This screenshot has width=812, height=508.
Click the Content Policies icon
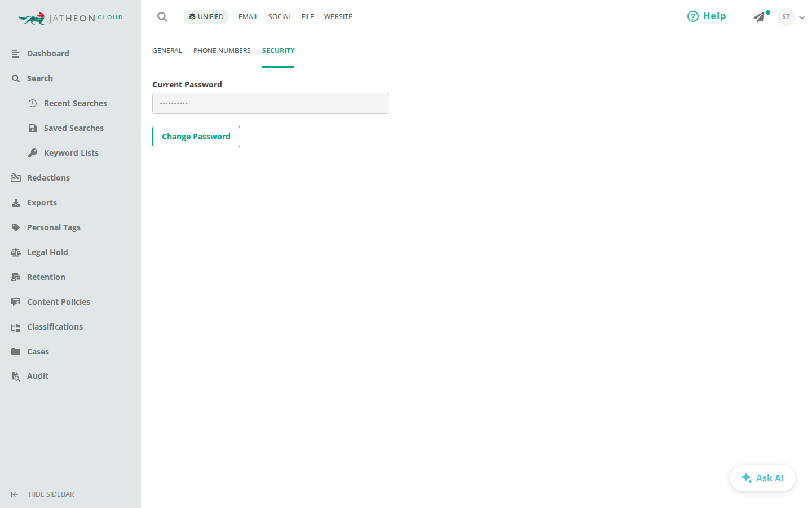[16, 302]
